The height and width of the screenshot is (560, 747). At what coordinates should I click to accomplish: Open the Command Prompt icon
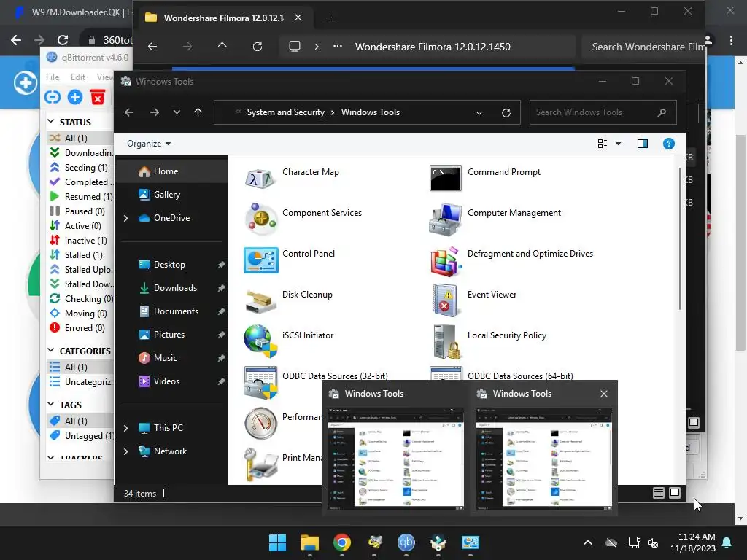[x=446, y=178]
